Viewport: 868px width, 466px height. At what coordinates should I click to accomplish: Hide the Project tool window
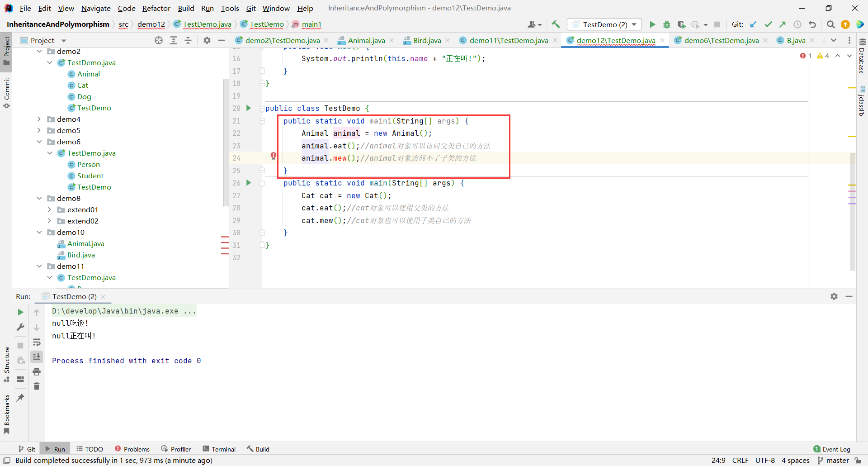[x=222, y=40]
